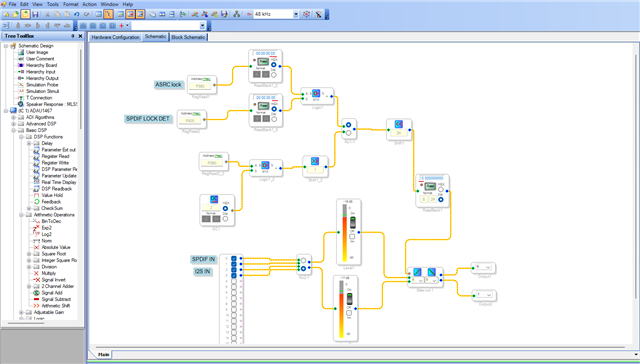Open the Tools menu
This screenshot has height=364, width=640.
tap(52, 4)
